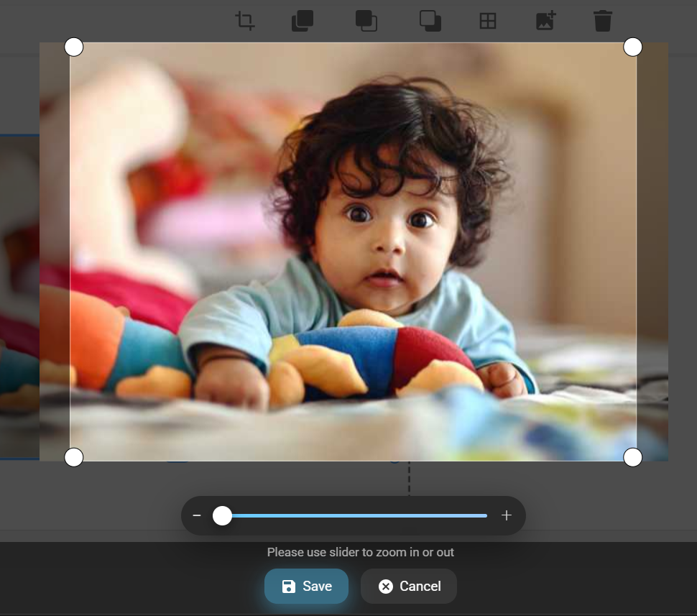Click the top-right crop handle
The width and height of the screenshot is (697, 616).
pos(632,47)
